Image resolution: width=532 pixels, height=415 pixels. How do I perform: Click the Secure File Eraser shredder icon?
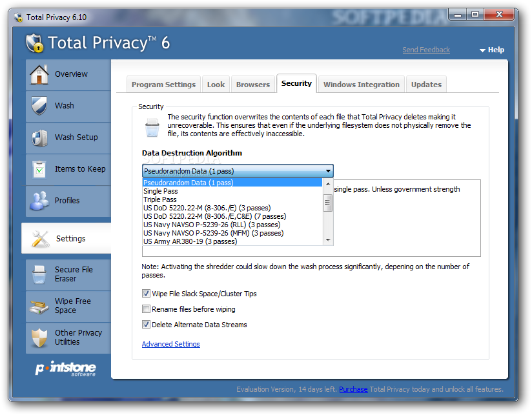click(x=39, y=274)
